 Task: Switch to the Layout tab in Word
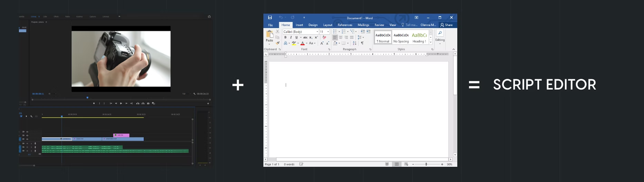pos(328,25)
